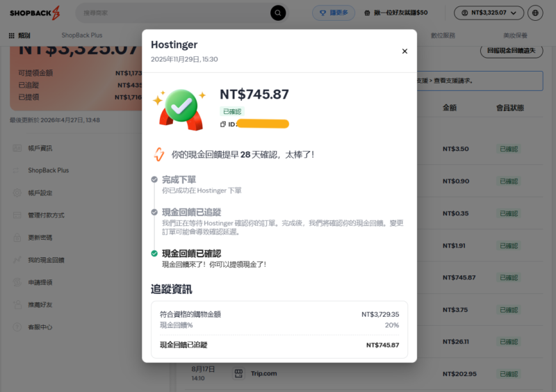The image size is (556, 392).
Task: Open the refer-a-friend $50 link
Action: click(x=396, y=13)
